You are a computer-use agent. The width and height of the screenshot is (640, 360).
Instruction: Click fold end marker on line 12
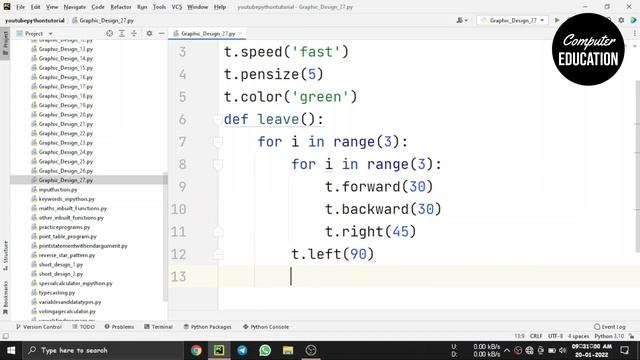[218, 254]
